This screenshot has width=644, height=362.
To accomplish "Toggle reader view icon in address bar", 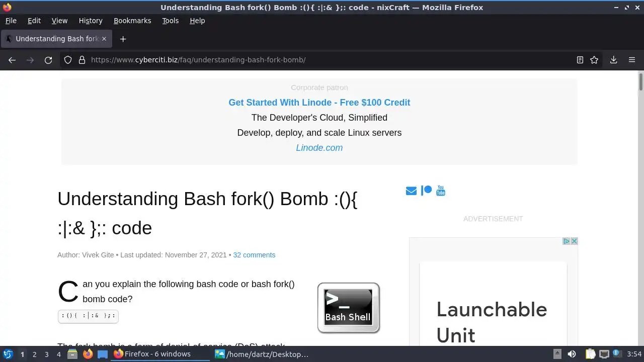I will [x=580, y=60].
